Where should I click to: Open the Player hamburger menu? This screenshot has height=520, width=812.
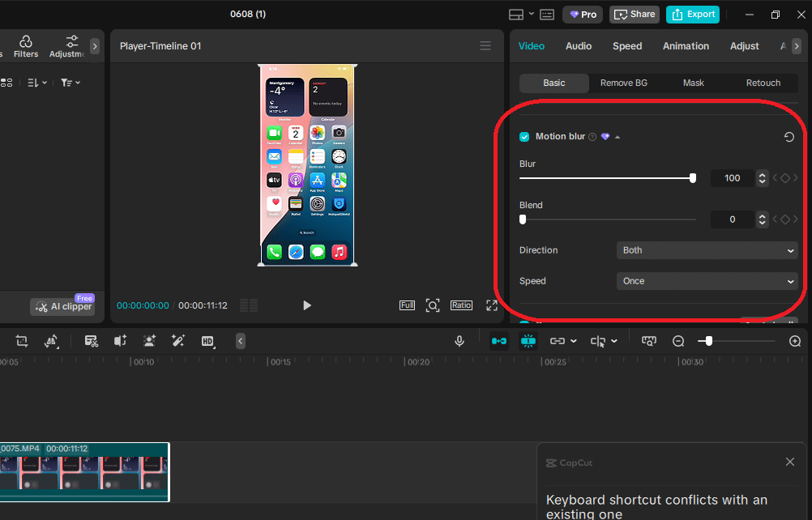pyautogui.click(x=485, y=46)
